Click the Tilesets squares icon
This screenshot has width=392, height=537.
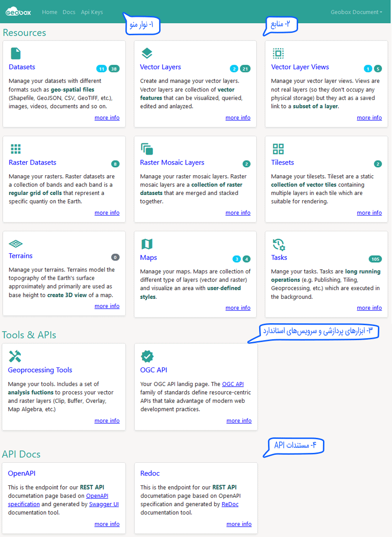(278, 149)
